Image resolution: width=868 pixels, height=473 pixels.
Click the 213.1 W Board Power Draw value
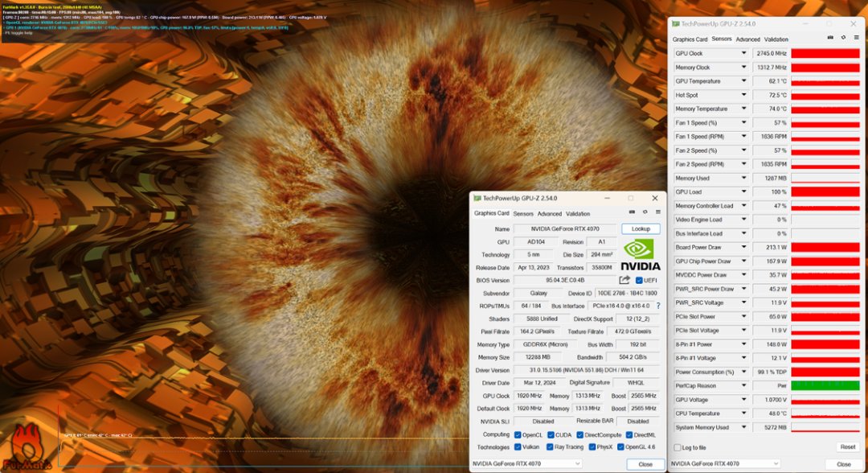(770, 247)
